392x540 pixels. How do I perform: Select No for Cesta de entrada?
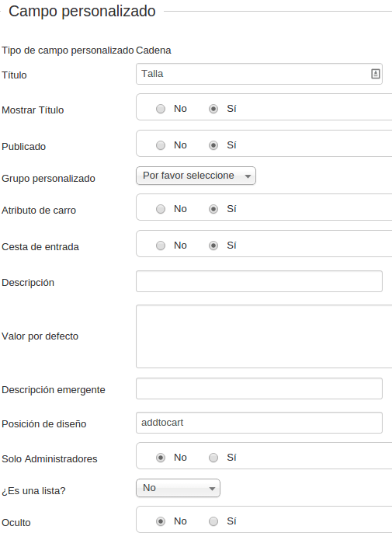[x=161, y=246]
